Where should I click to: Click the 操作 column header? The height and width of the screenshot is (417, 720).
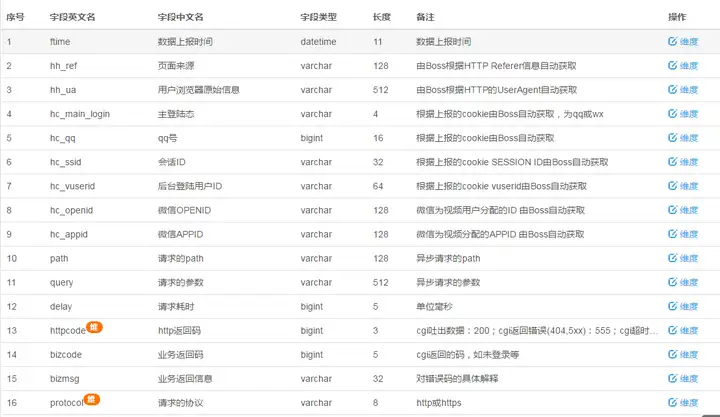click(677, 17)
